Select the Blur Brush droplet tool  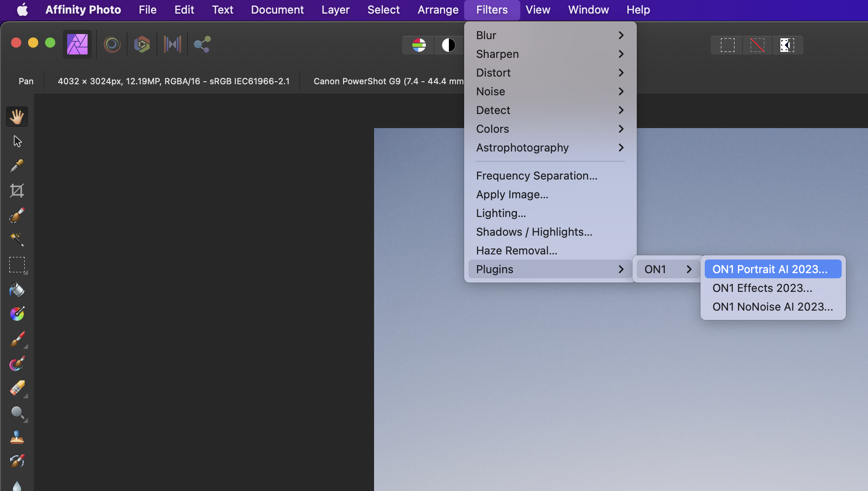point(17,485)
